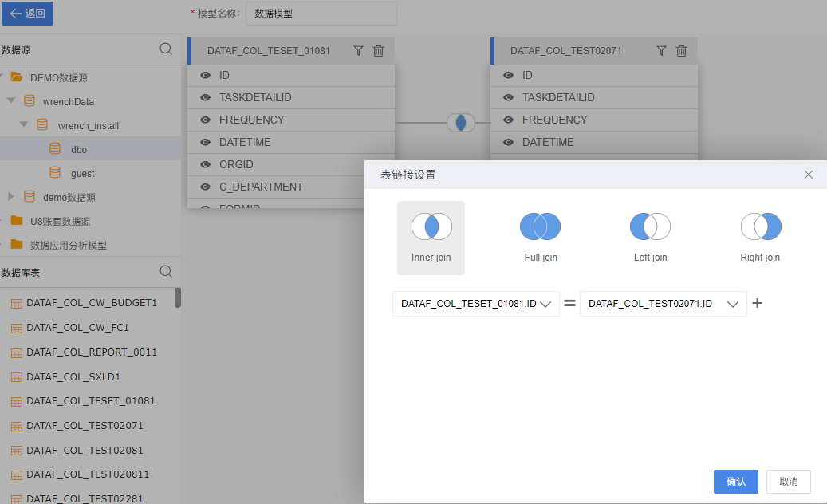Toggle visibility of ID in TESET_01081

pos(206,76)
